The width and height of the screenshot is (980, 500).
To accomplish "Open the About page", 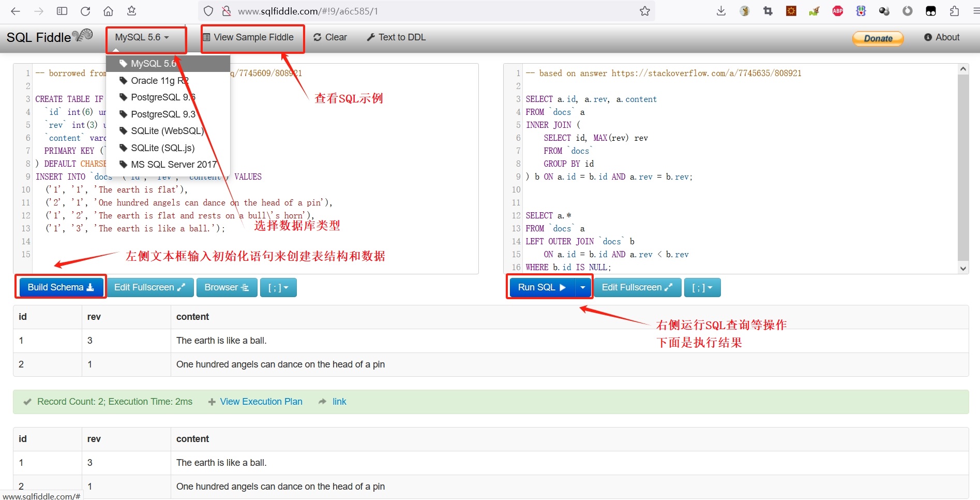I will tap(942, 37).
